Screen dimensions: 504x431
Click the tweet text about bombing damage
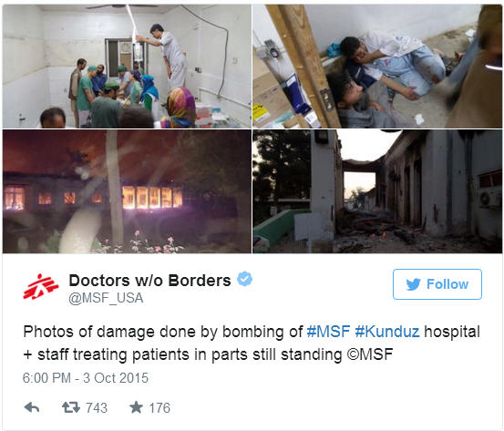pyautogui.click(x=252, y=344)
